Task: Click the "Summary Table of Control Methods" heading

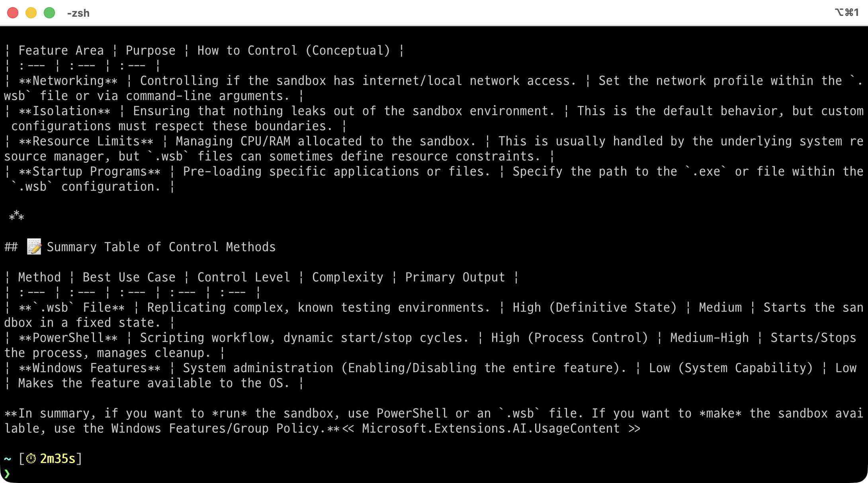Action: 161,247
